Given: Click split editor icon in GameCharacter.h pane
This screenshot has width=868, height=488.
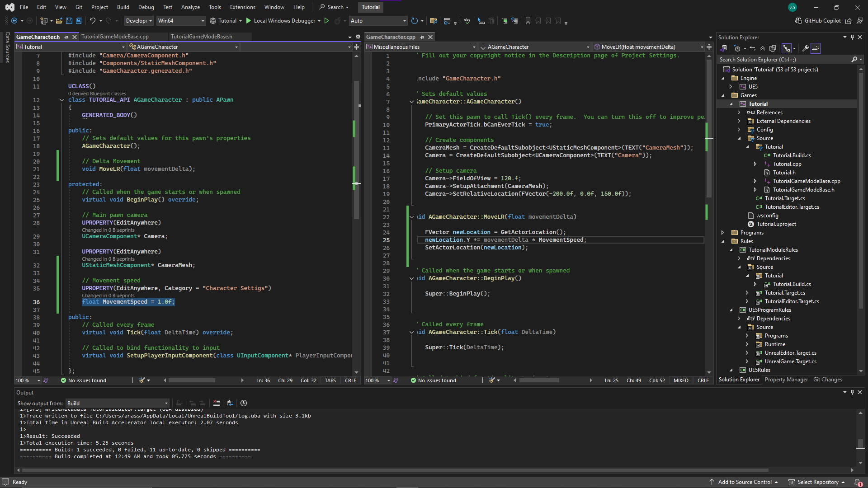Looking at the screenshot, I should pos(356,47).
